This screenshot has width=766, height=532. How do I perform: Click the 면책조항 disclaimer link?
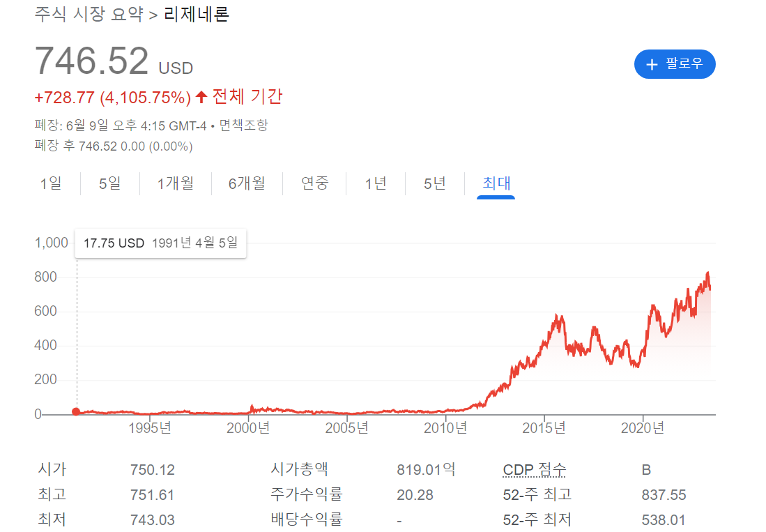[x=243, y=126]
